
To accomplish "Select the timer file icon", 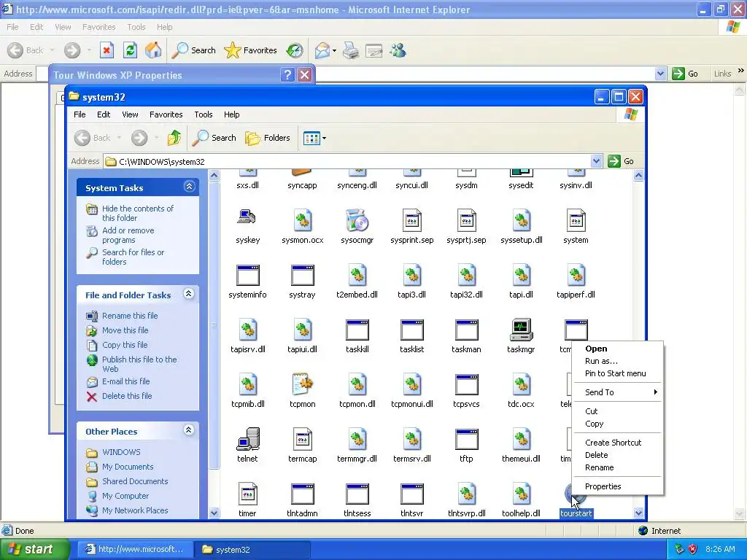I will click(248, 494).
